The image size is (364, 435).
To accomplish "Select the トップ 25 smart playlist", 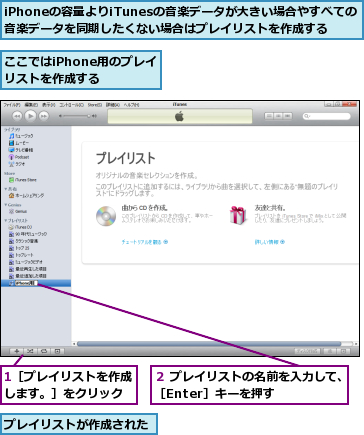I will coord(19,248).
